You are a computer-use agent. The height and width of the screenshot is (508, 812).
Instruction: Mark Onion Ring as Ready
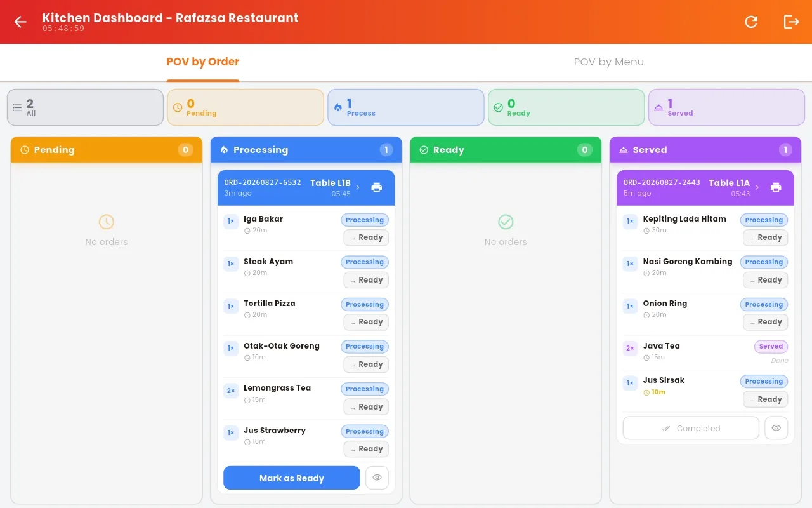(x=765, y=322)
